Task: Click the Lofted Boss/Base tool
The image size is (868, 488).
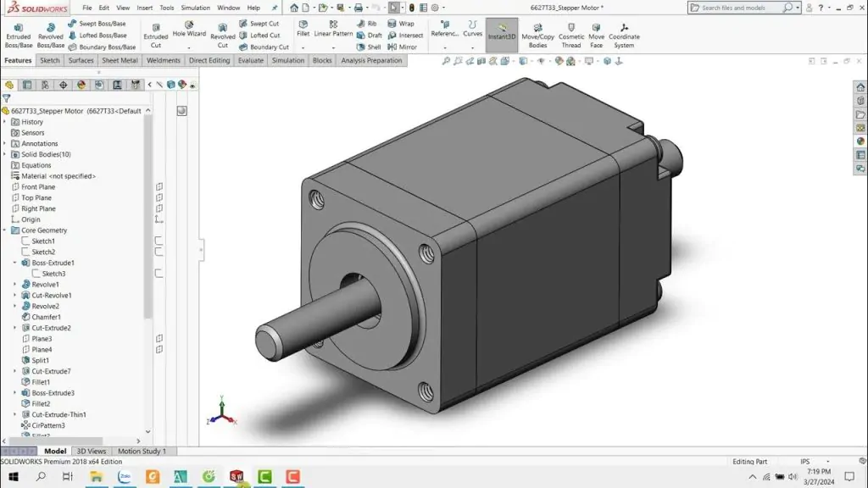Action: coord(97,36)
